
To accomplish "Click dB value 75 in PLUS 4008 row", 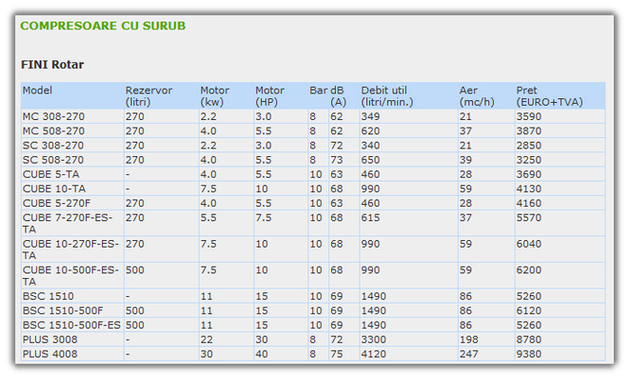I will coord(337,354).
